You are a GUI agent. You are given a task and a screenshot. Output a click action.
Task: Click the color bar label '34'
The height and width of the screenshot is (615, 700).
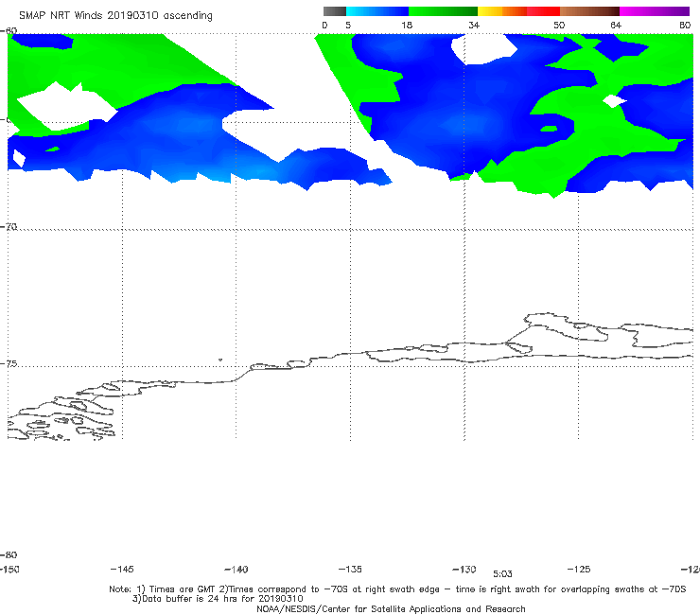(474, 25)
